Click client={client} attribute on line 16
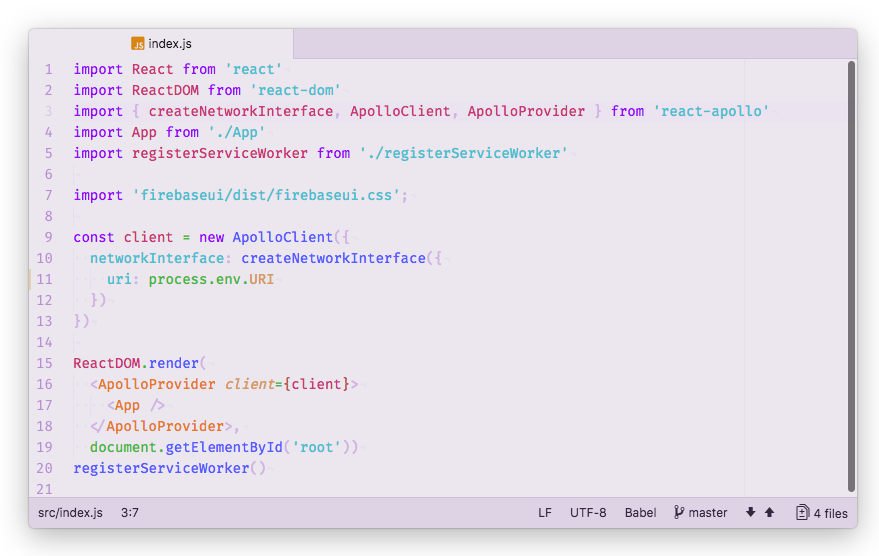Image resolution: width=879 pixels, height=556 pixels. 287,384
